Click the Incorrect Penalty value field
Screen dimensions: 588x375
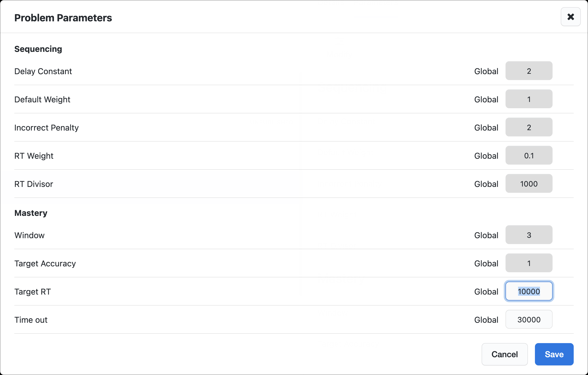coord(529,127)
